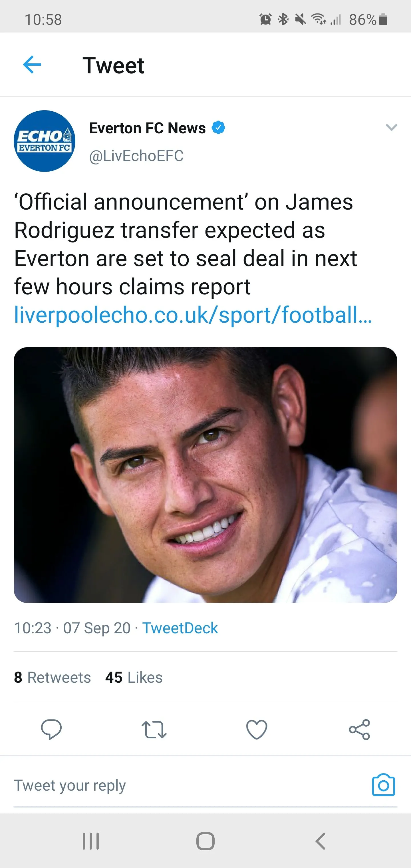Viewport: 411px width, 868px height.
Task: Retweet this tweet
Action: (x=154, y=730)
